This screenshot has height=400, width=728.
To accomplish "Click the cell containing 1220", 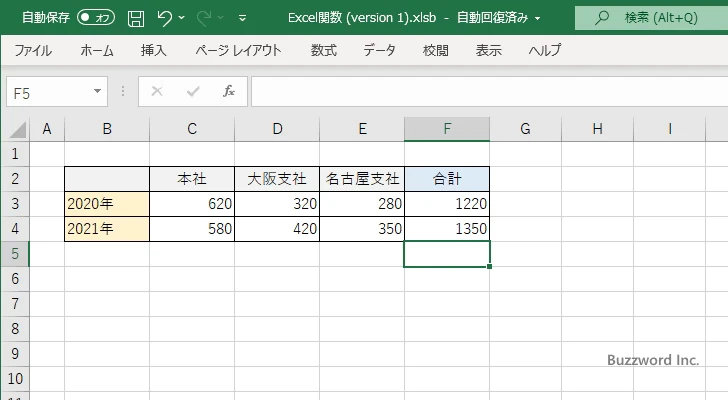I will coord(447,204).
